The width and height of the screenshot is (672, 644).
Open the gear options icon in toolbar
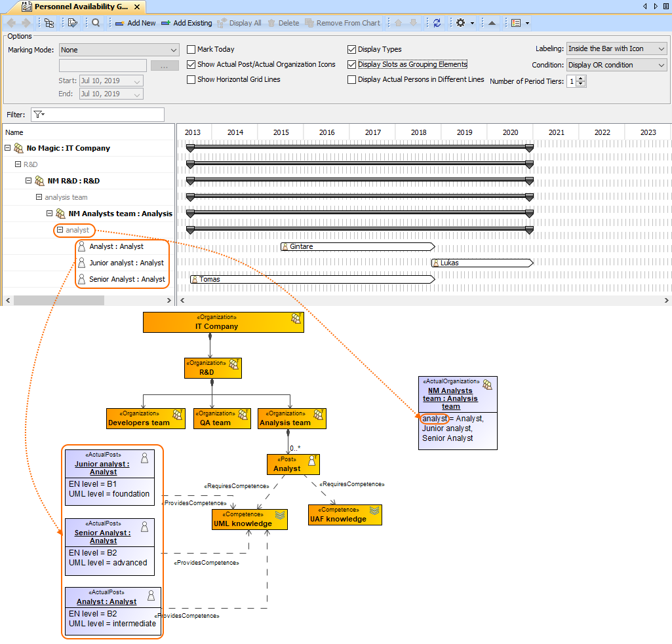click(461, 23)
